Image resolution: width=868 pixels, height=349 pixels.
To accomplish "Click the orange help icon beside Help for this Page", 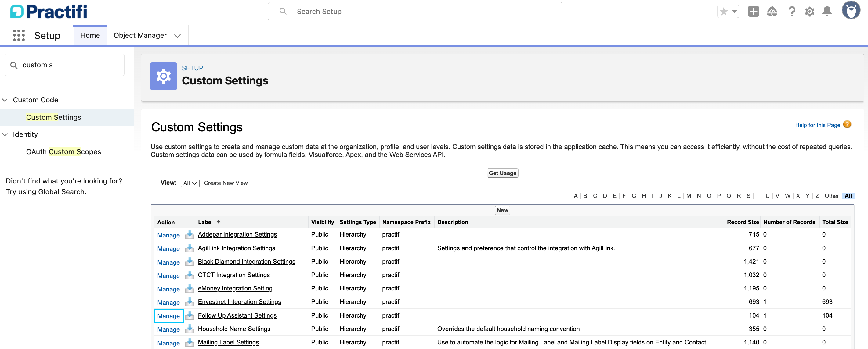I will click(847, 125).
